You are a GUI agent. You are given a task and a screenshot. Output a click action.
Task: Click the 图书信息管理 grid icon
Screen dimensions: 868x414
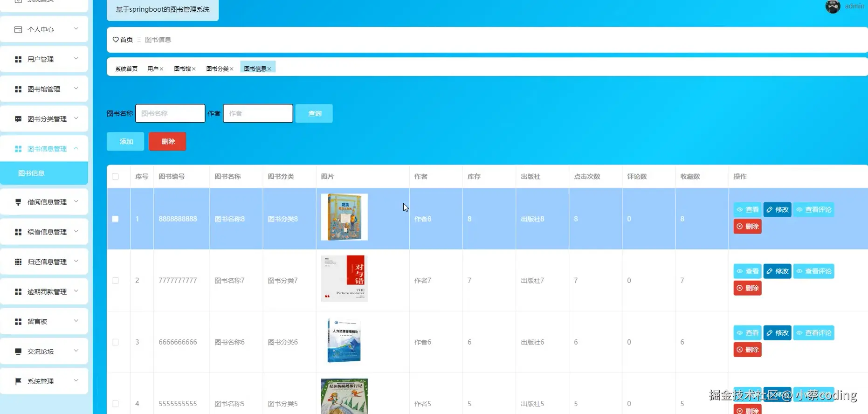click(18, 149)
